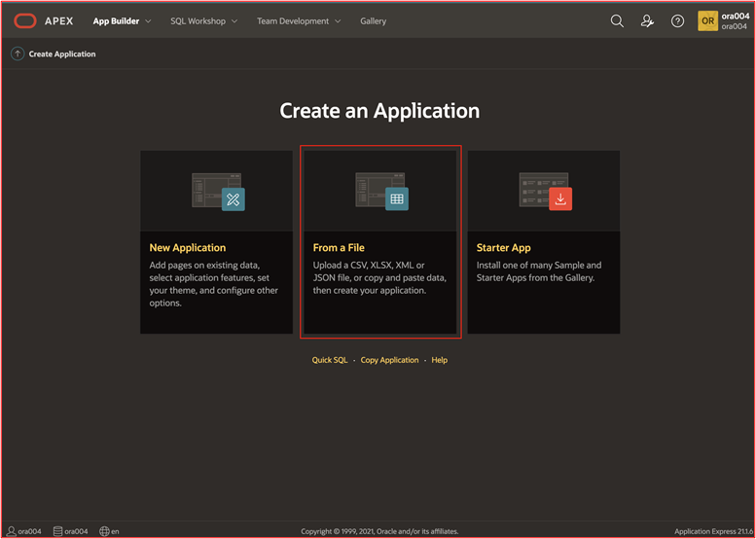756x539 pixels.
Task: Click the New Application pencil-ruler icon
Action: point(234,199)
